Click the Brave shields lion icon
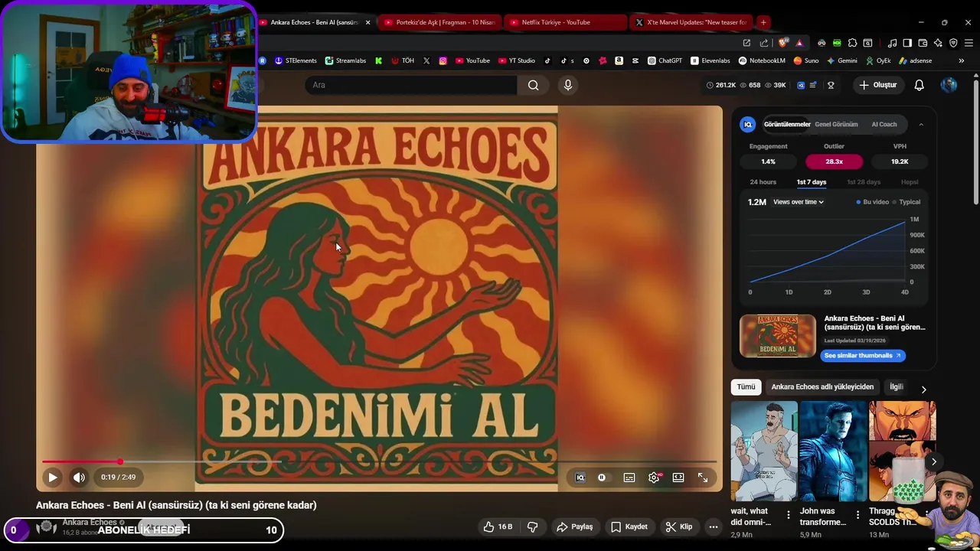The height and width of the screenshot is (551, 980). coord(782,43)
